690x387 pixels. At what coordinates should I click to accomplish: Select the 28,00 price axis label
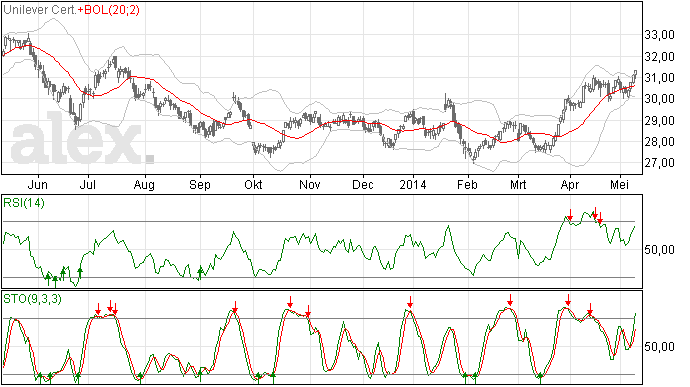point(659,142)
